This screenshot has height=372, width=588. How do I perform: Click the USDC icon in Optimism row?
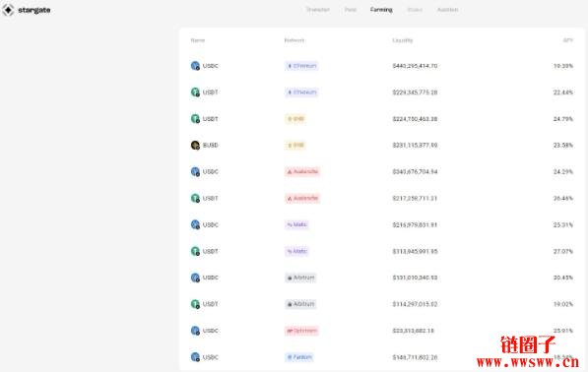(x=195, y=331)
